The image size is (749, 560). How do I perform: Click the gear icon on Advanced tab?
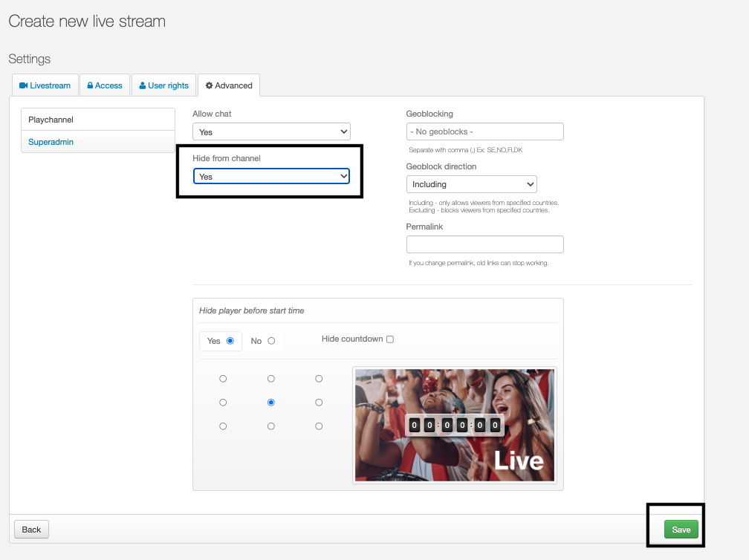pyautogui.click(x=210, y=85)
